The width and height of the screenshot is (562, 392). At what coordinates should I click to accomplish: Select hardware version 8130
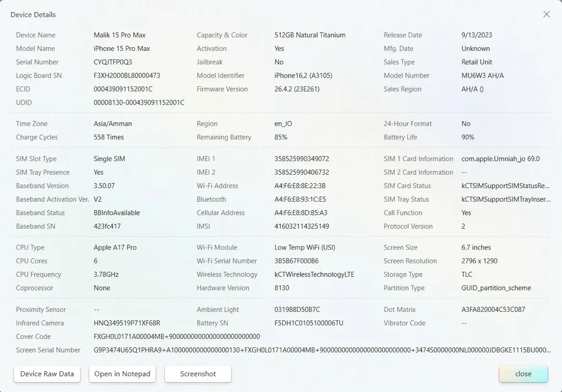point(282,288)
